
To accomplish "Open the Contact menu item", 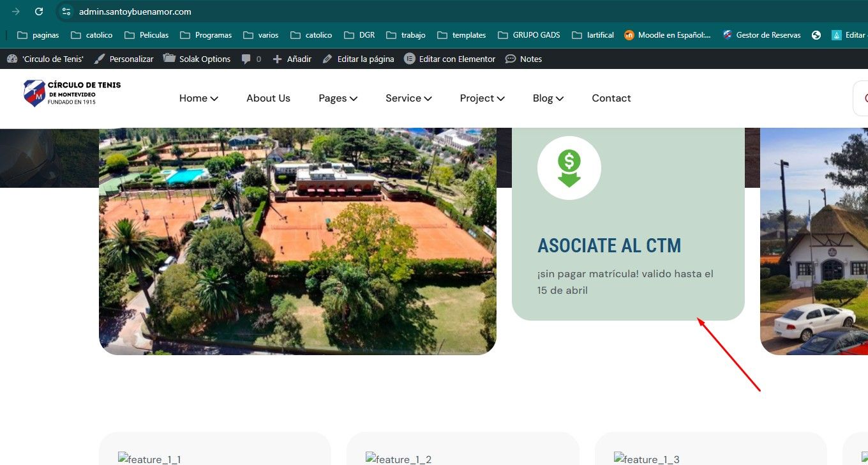I will [x=611, y=98].
